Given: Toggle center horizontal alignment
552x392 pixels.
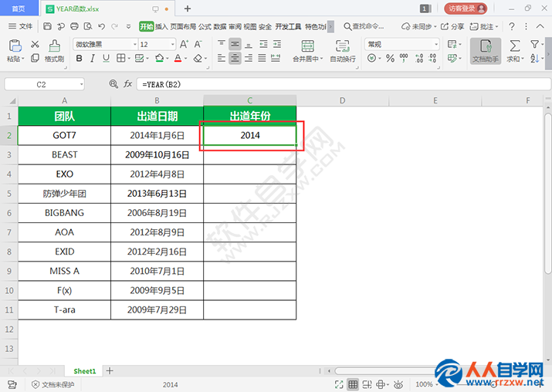Looking at the screenshot, I should point(235,58).
